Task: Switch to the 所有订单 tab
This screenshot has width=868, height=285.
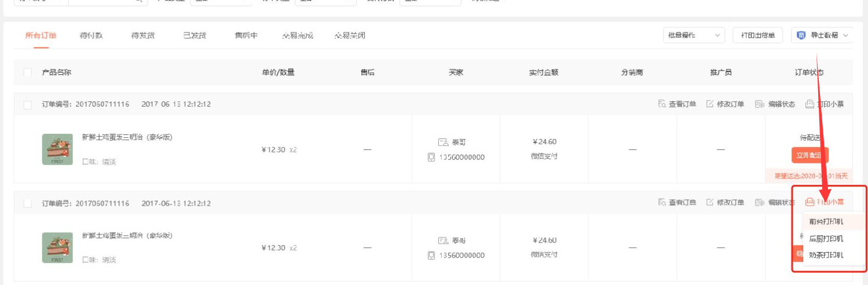Action: click(x=41, y=35)
